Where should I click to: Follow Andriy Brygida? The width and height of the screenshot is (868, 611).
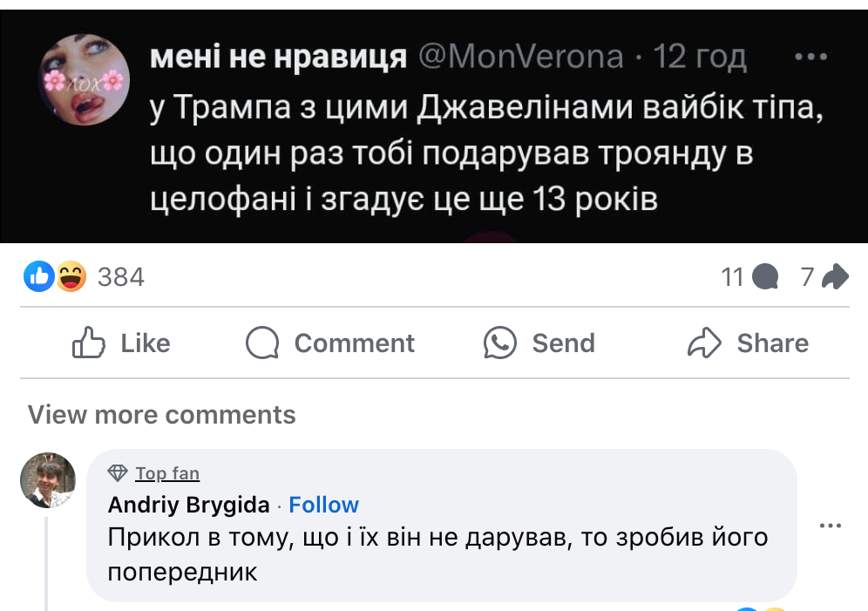[323, 505]
